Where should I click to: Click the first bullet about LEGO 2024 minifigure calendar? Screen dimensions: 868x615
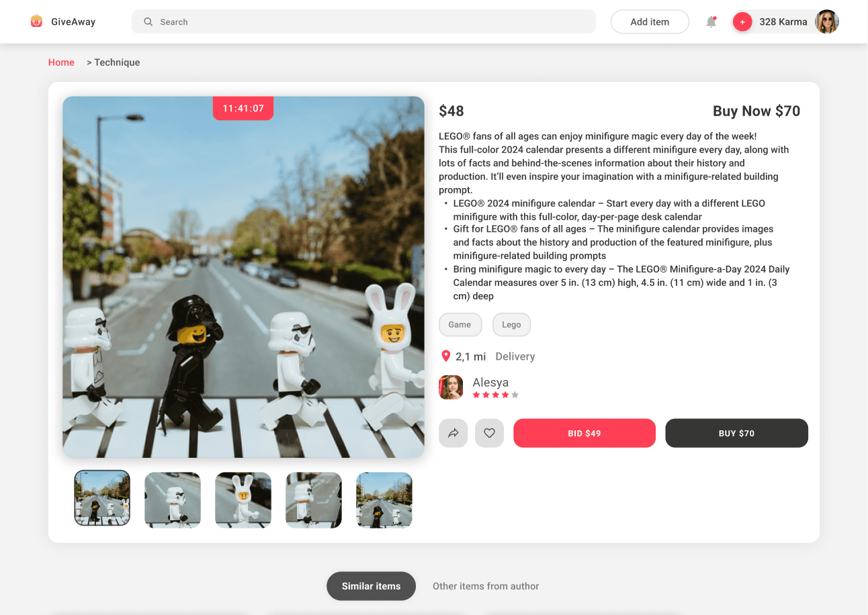[x=609, y=210]
